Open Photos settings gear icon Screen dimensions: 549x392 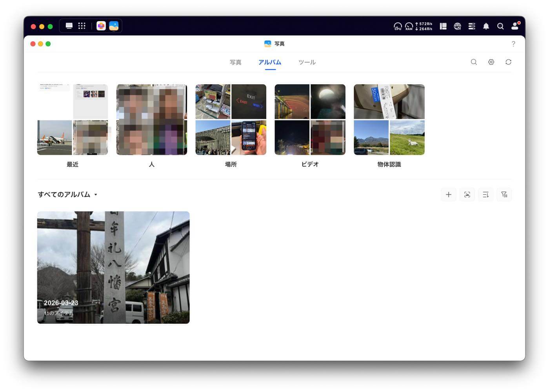(491, 62)
